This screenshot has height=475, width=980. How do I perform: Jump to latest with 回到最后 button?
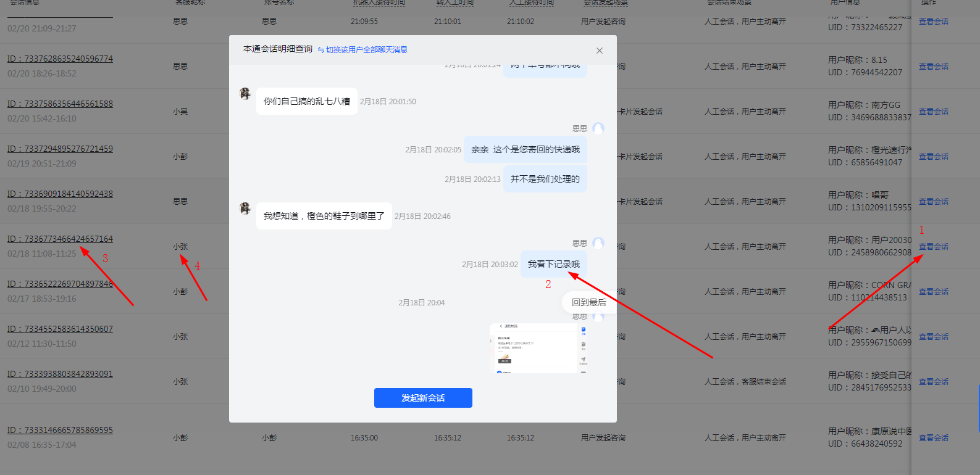click(x=588, y=302)
